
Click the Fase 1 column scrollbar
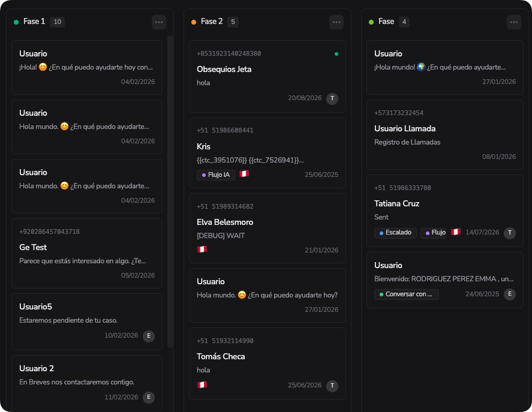[170, 191]
